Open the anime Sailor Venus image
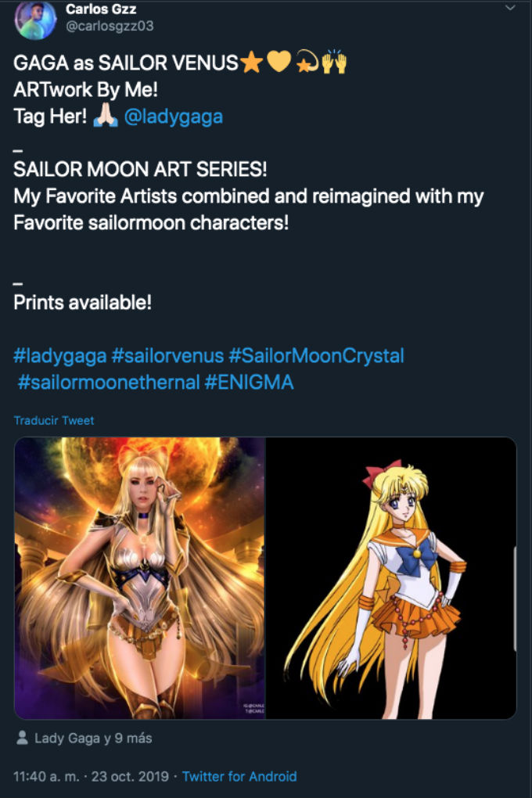The height and width of the screenshot is (798, 532). coord(391,578)
